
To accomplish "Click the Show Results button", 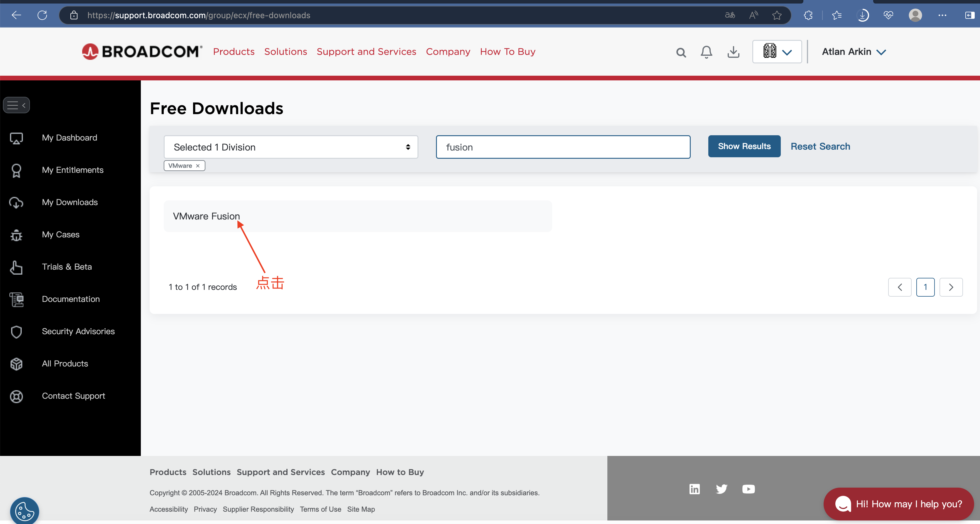I will (744, 146).
